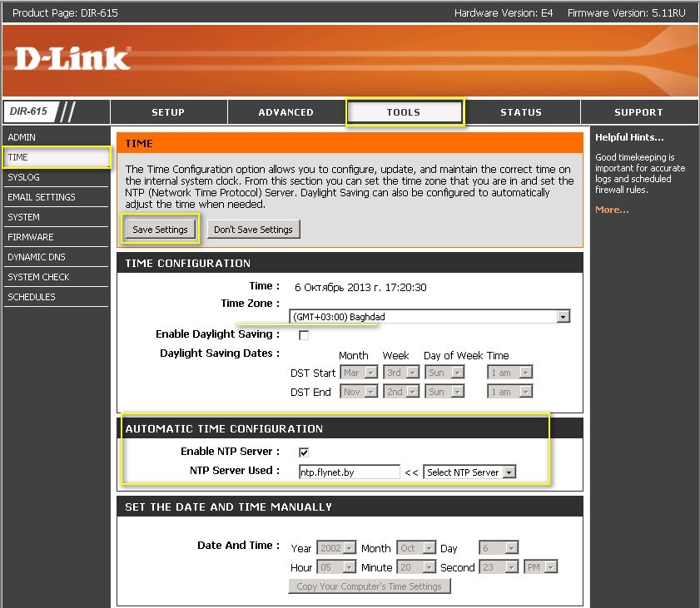Click Copy Your Computer's Time Settings
This screenshot has height=608, width=700.
(x=370, y=586)
